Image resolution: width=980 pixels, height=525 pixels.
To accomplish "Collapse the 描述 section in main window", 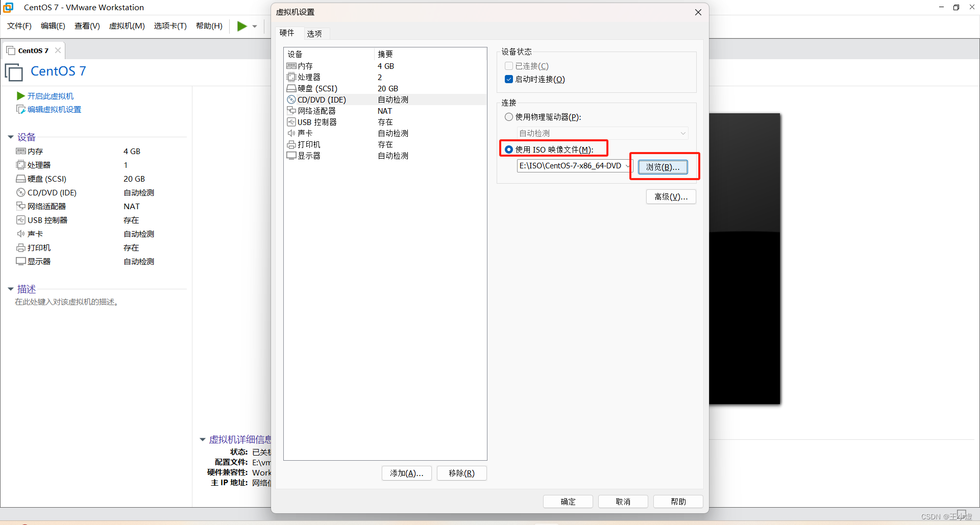I will tap(11, 289).
